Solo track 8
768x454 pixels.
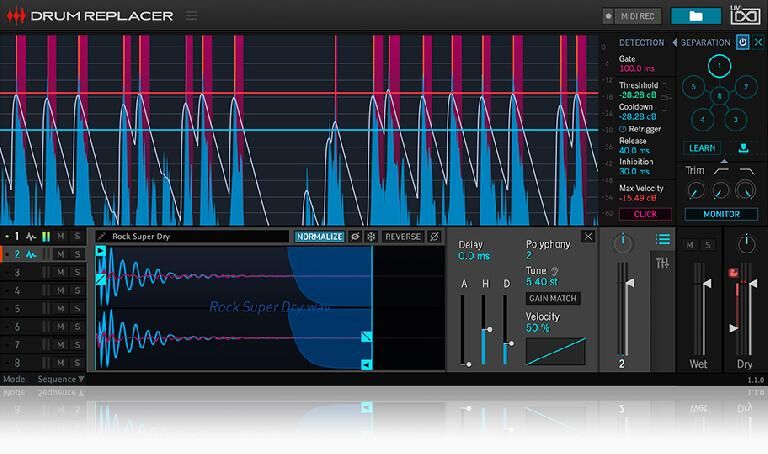point(77,363)
